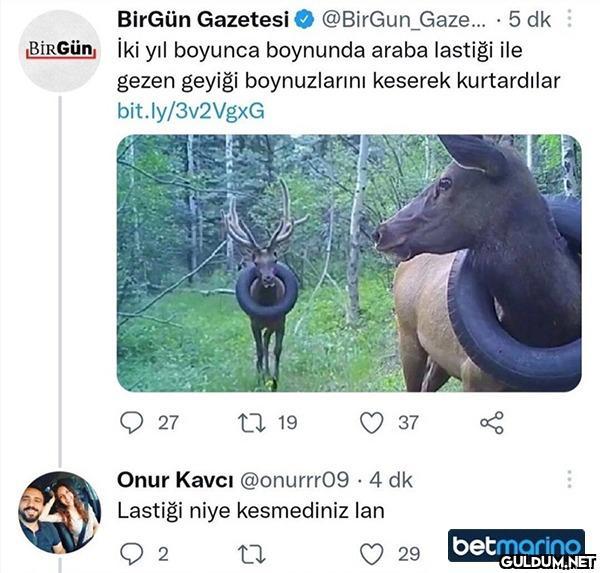Click BirGün verified badge icon
Viewport: 600px width, 573px height.
coord(304,20)
